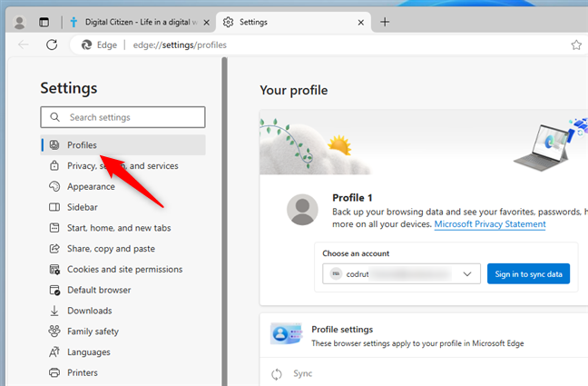This screenshot has width=588, height=386.
Task: Click the Downloads arrow icon
Action: (54, 311)
